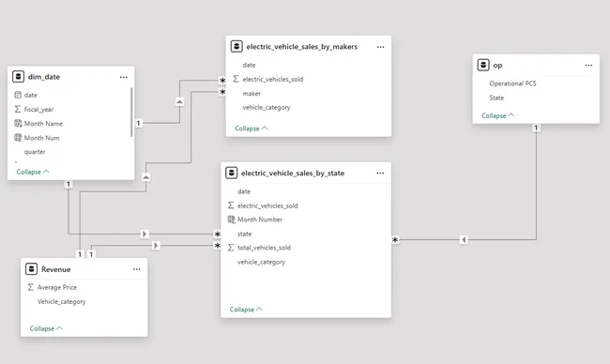
Task: Select the state field in sales_by_state table
Action: 244,234
